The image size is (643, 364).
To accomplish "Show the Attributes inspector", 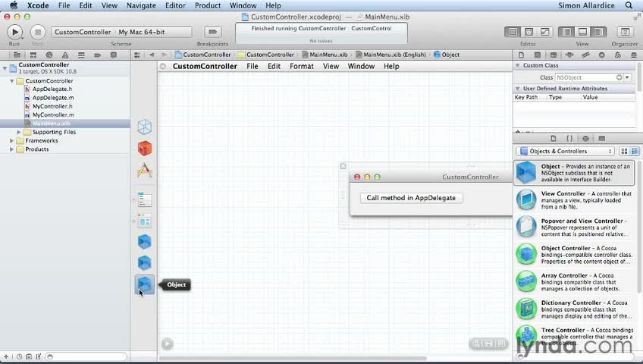I will click(569, 55).
